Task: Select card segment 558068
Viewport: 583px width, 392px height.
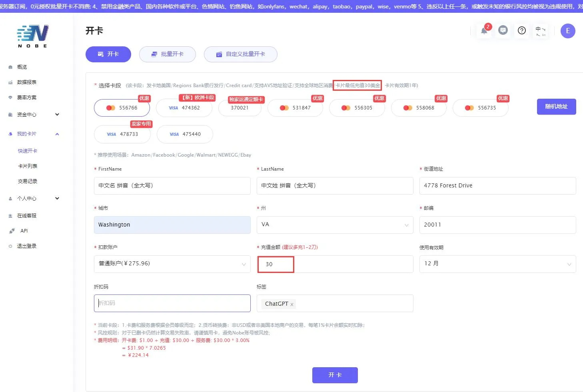Action: coord(419,108)
